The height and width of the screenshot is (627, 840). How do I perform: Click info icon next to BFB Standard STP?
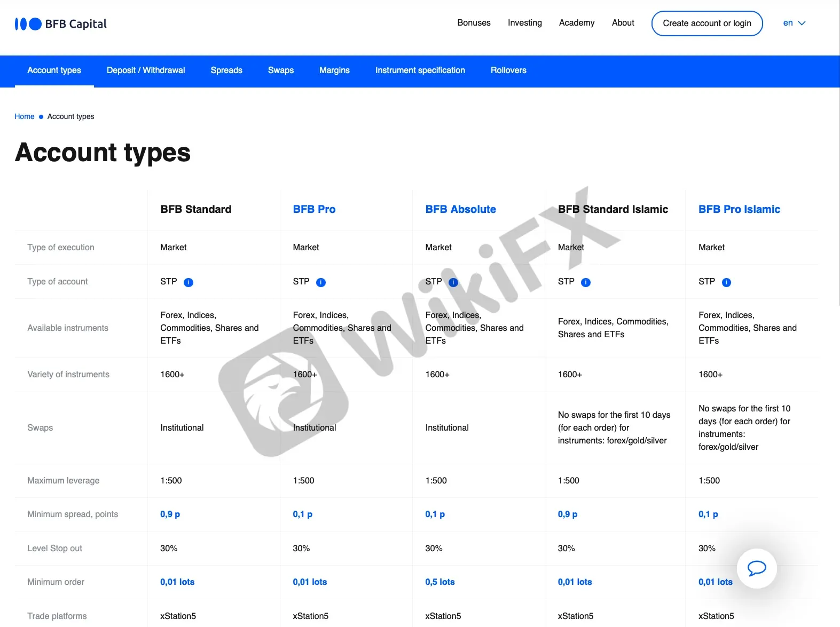(x=189, y=282)
